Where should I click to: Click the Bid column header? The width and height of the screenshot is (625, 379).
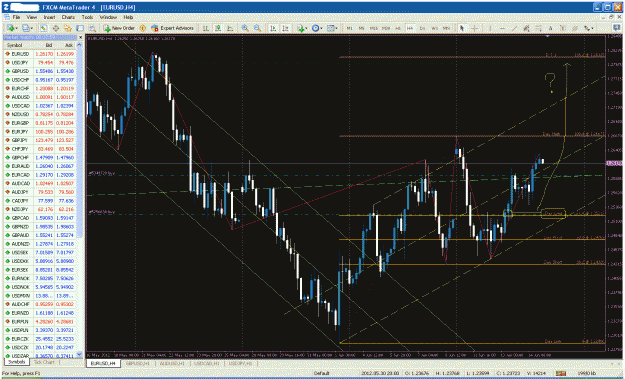tap(44, 45)
